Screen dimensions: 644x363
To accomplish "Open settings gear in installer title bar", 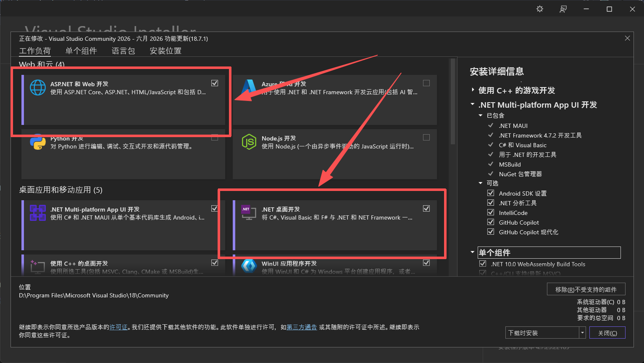I will pos(540,9).
